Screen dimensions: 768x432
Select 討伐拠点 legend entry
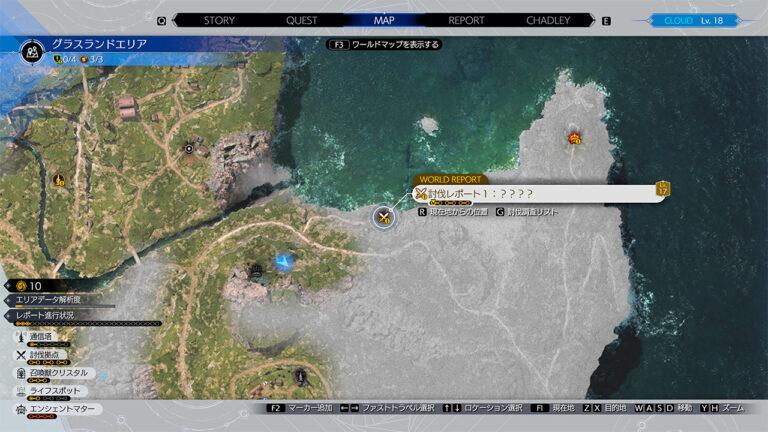click(x=42, y=357)
